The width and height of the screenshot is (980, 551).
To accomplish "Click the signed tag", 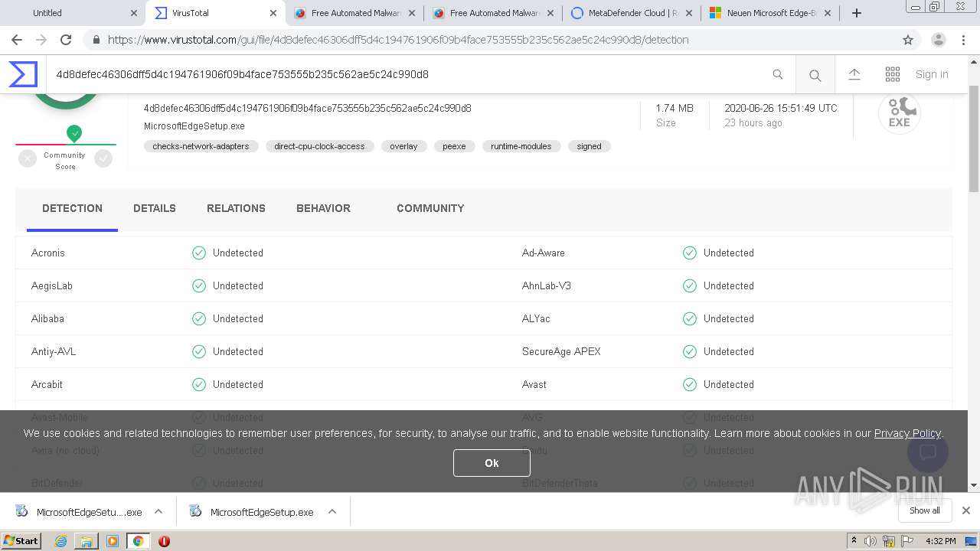I will tap(589, 146).
